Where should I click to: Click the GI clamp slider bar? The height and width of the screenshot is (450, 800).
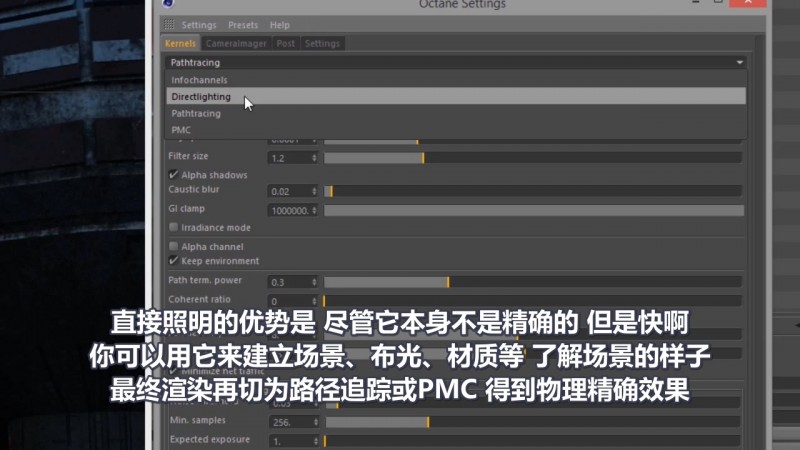[534, 210]
